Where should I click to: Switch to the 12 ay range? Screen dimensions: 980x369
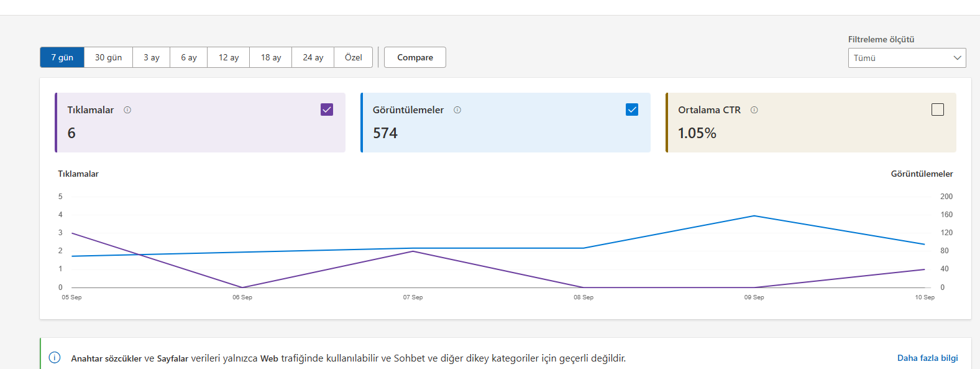[229, 57]
